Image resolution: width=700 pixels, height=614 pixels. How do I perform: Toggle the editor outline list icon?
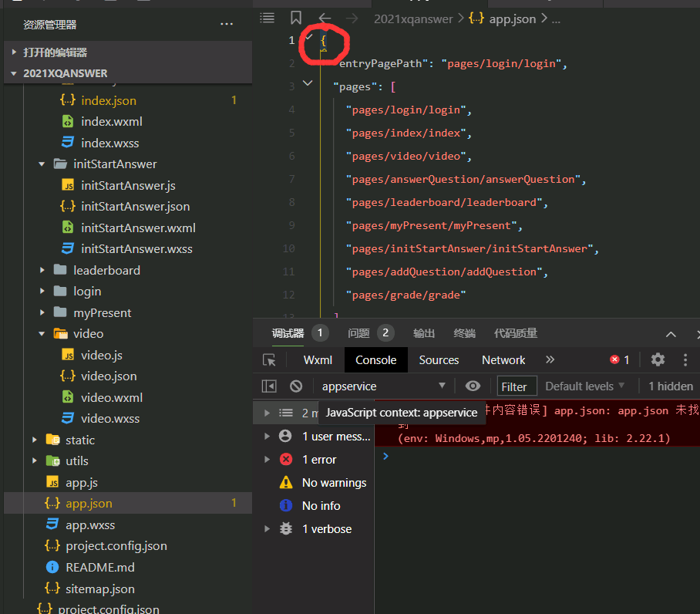[x=267, y=19]
